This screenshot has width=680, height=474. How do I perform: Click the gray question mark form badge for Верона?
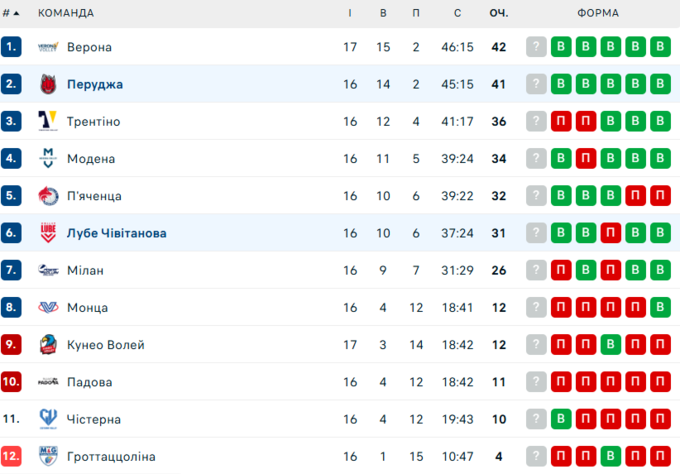point(537,47)
